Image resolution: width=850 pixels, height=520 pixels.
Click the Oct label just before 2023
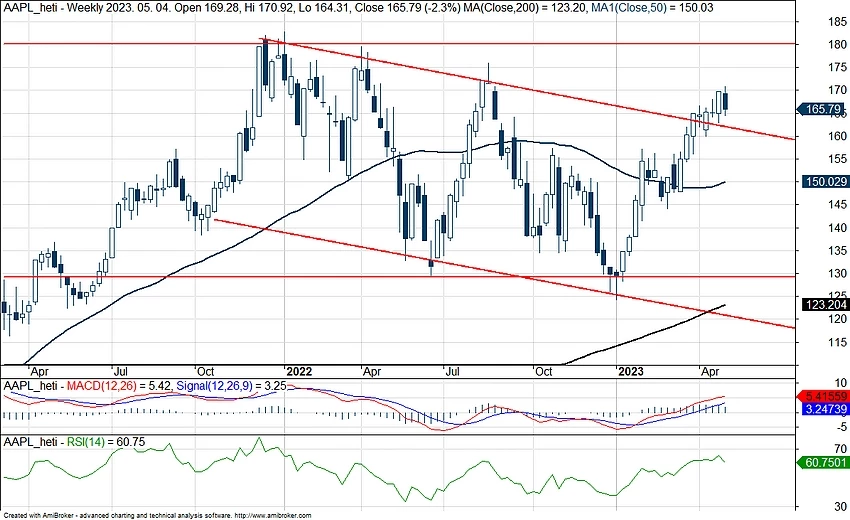pos(543,371)
